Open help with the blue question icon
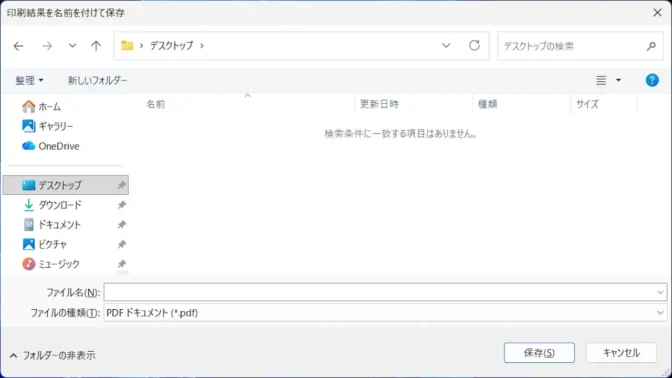Screen dimensions: 672x378 click(652, 80)
